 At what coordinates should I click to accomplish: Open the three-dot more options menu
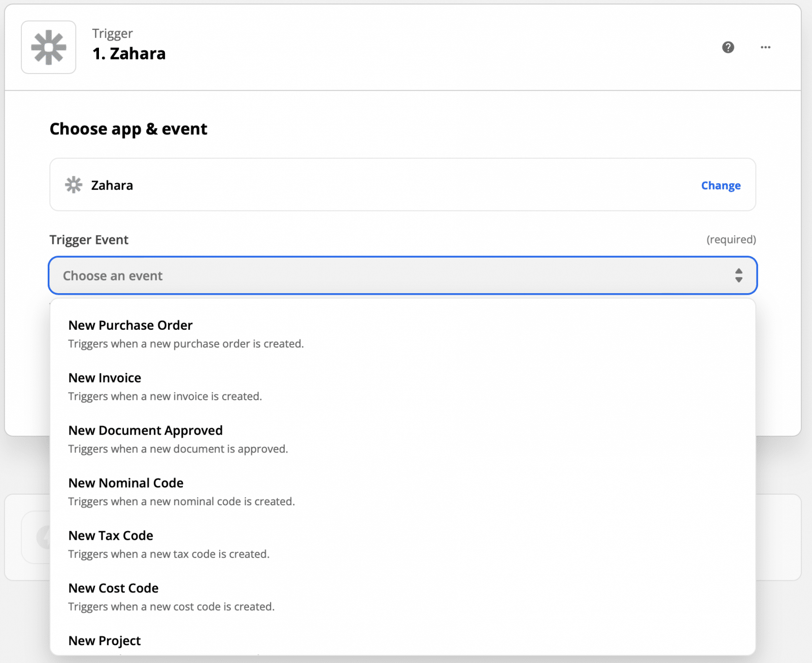[765, 47]
